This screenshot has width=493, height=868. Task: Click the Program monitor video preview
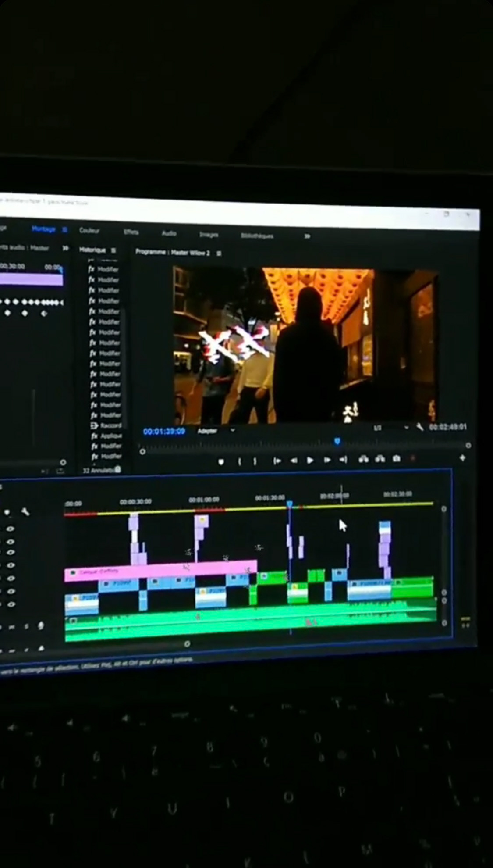click(x=305, y=345)
